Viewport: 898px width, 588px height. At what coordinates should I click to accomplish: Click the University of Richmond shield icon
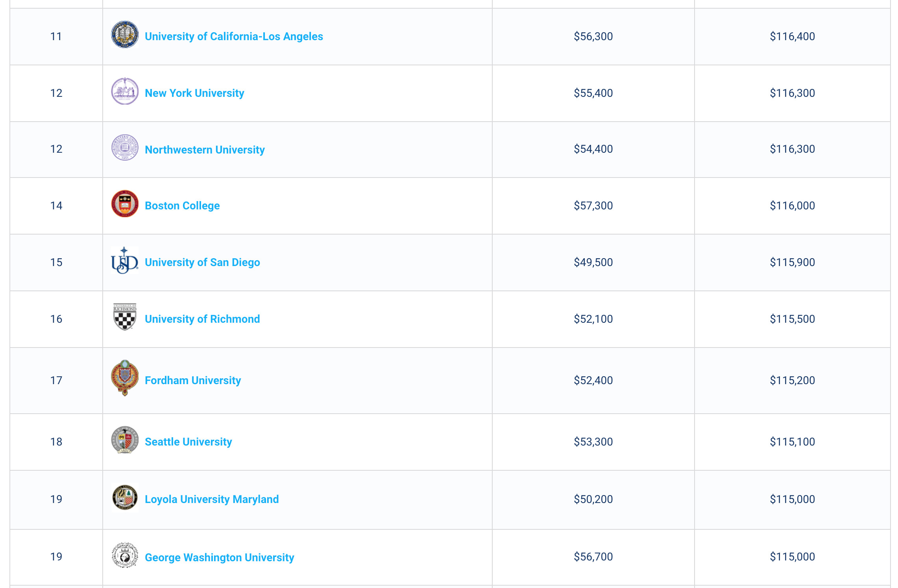(x=125, y=317)
